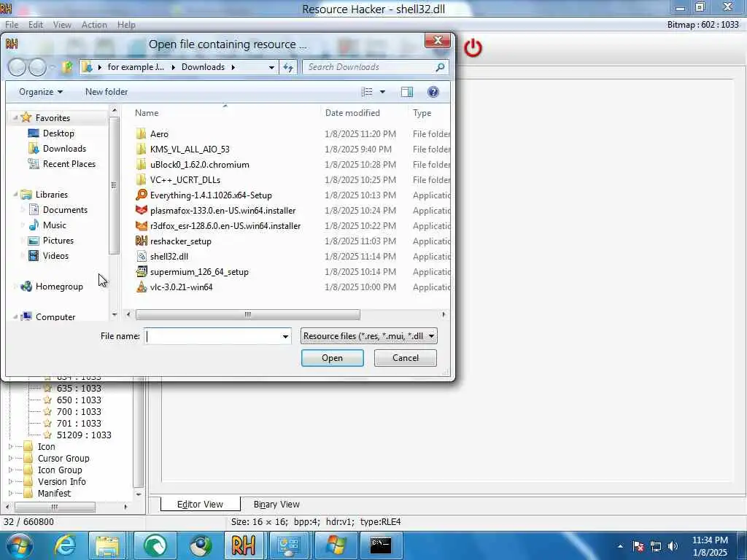The width and height of the screenshot is (747, 560).
Task: Select the r3dfox_esr installer icon
Action: (141, 226)
